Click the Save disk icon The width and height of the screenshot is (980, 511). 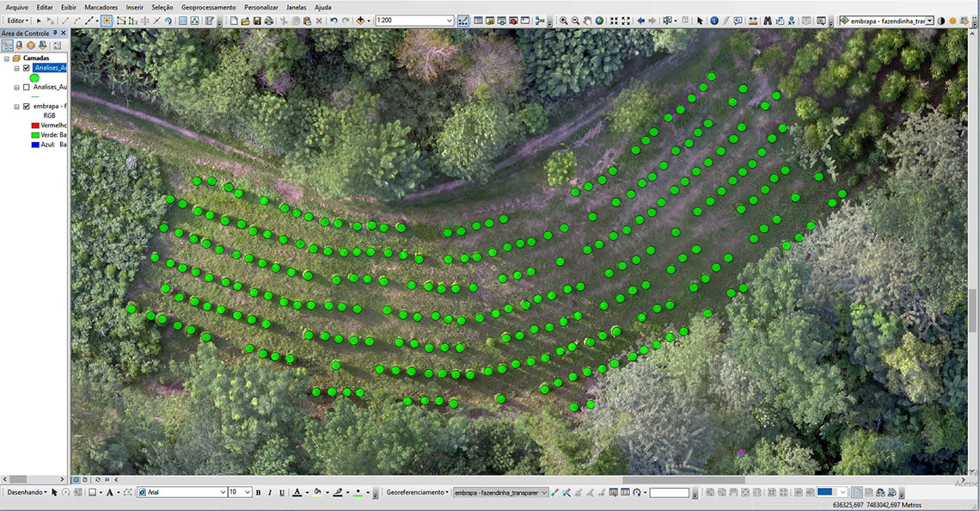pos(257,21)
